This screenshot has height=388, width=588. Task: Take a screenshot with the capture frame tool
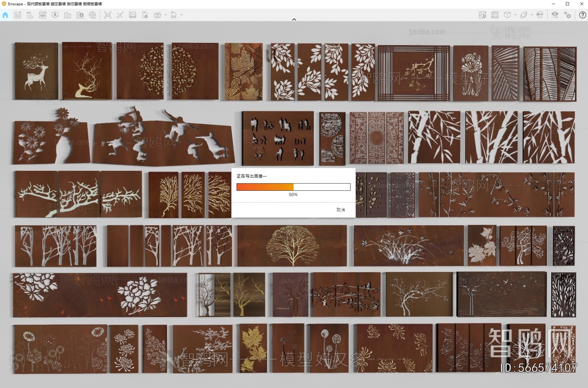107,15
